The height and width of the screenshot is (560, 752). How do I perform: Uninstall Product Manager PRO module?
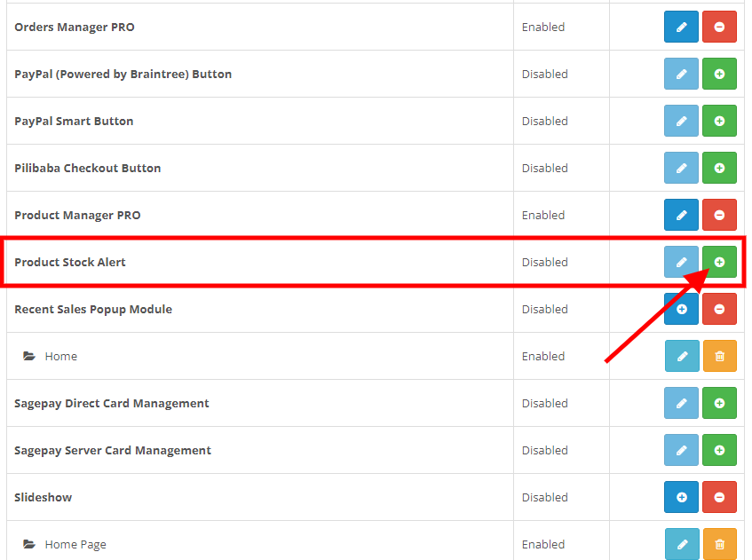[x=719, y=215]
